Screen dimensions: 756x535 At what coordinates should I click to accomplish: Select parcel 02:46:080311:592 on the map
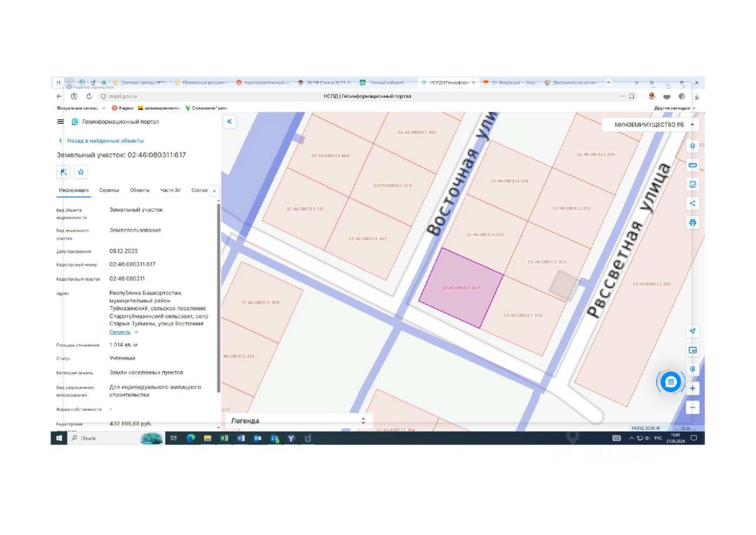pos(651,284)
